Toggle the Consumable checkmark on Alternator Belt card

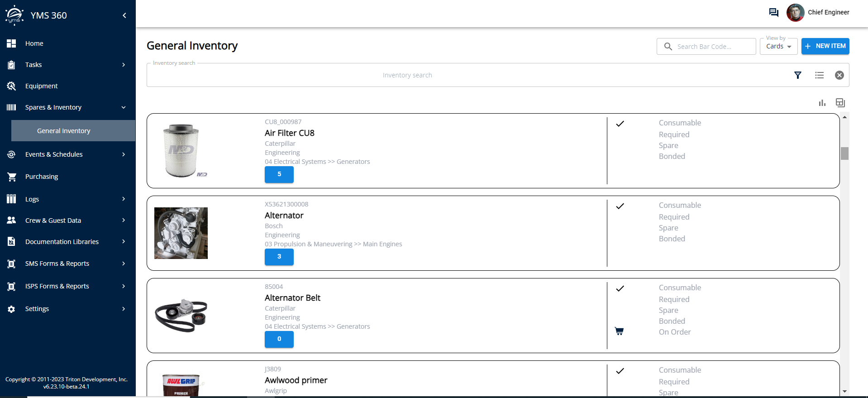(x=620, y=288)
